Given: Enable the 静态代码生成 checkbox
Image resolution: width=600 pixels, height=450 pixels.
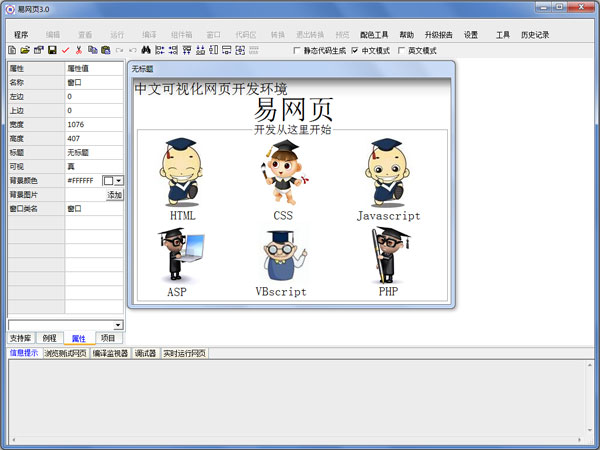Looking at the screenshot, I should [x=297, y=51].
